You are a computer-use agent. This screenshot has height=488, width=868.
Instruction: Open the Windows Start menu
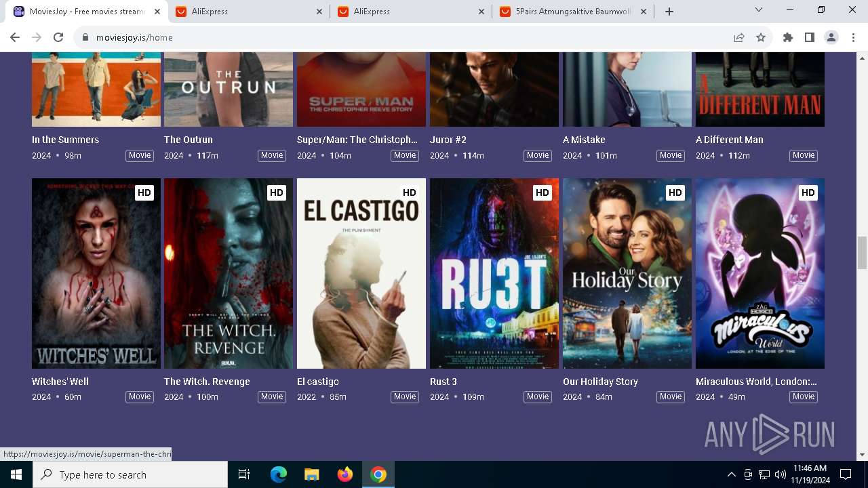tap(16, 474)
